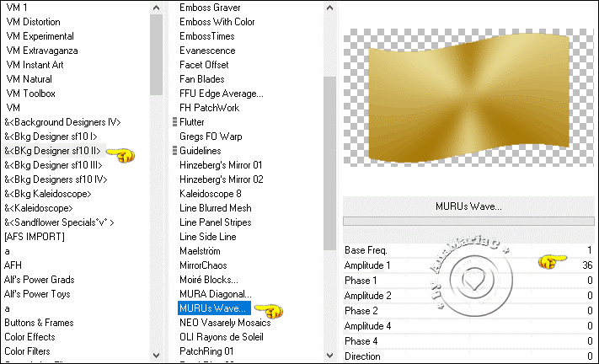Select NEO Vasarely Mosaics filter
This screenshot has width=599, height=364.
coord(225,323)
